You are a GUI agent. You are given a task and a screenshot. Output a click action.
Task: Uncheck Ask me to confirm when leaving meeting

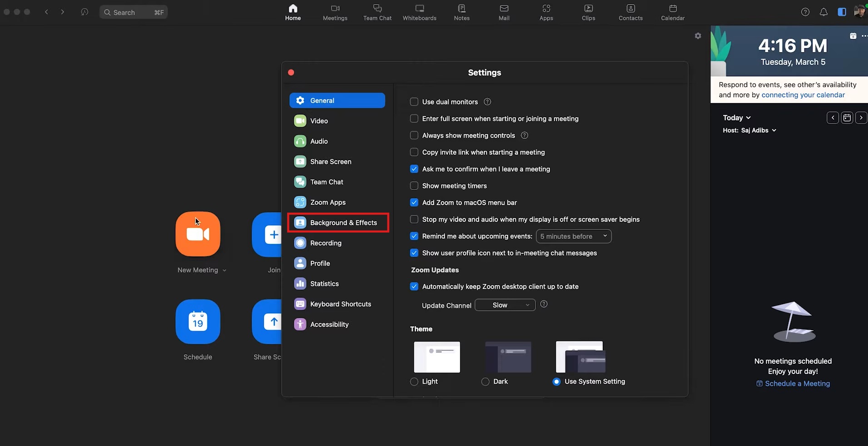click(x=414, y=169)
